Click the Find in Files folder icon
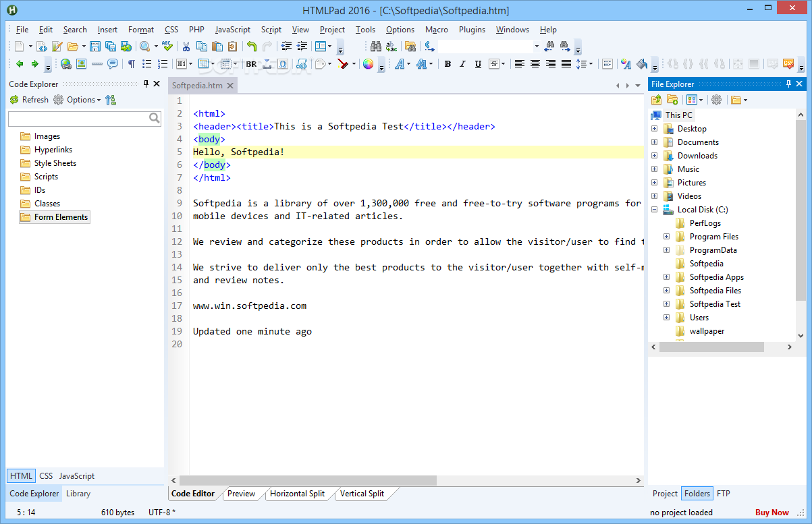812x524 pixels. point(410,47)
